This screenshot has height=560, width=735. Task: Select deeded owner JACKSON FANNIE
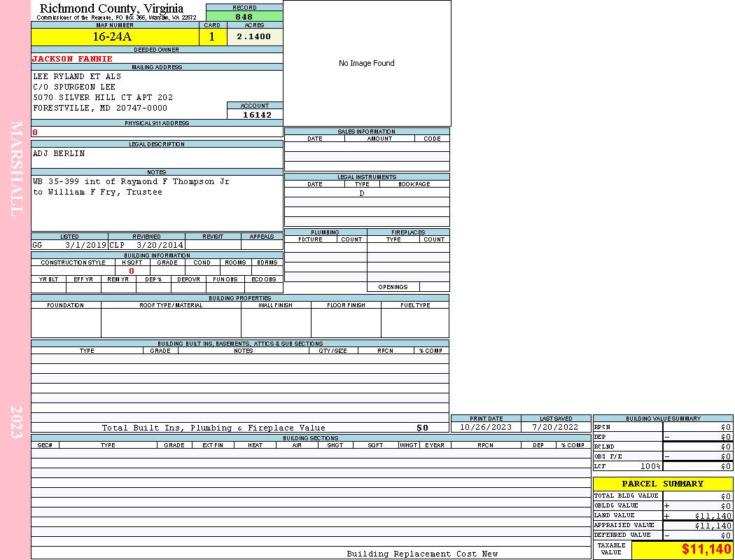pos(72,59)
